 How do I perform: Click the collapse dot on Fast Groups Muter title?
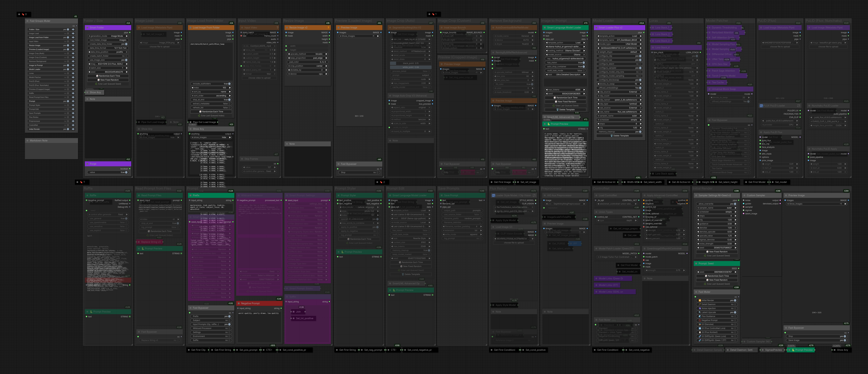[27, 21]
